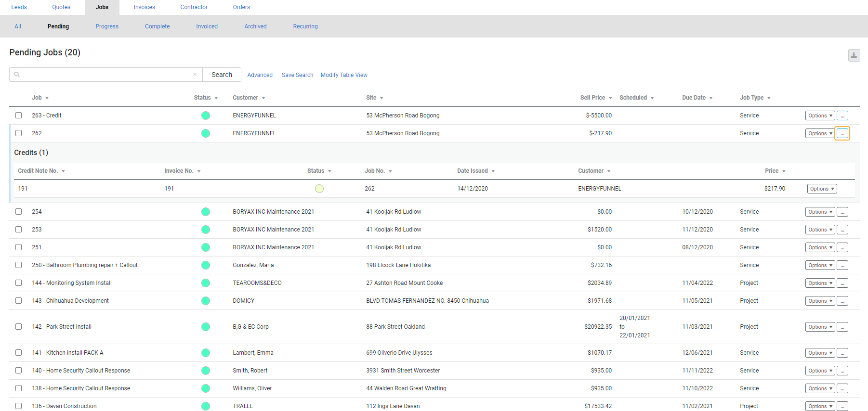This screenshot has width=868, height=411.
Task: Sort jobs by the Customer column
Action: 249,98
